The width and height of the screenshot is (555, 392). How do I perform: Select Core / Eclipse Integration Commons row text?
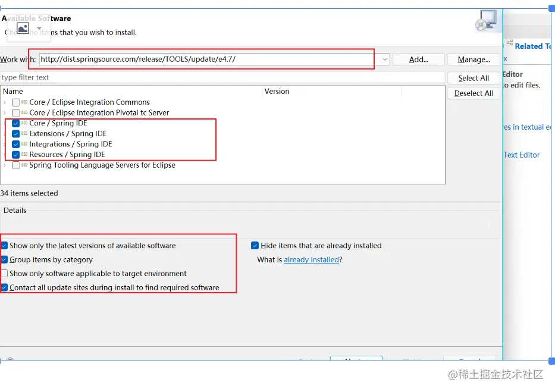90,102
